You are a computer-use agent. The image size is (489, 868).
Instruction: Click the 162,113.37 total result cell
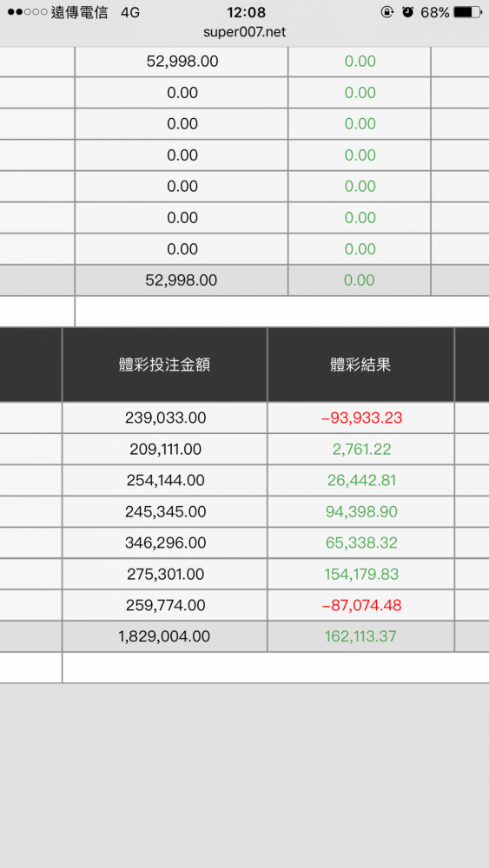pyautogui.click(x=360, y=636)
